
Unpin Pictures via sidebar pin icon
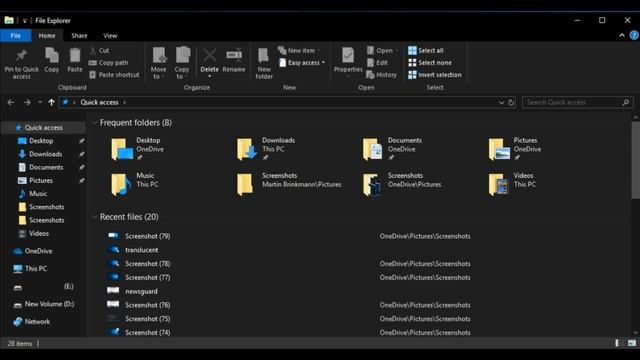coord(82,180)
